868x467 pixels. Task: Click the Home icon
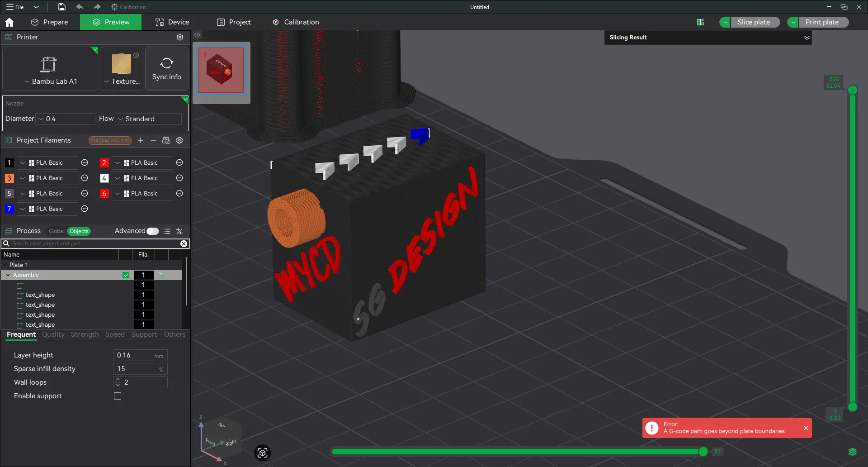coord(9,22)
